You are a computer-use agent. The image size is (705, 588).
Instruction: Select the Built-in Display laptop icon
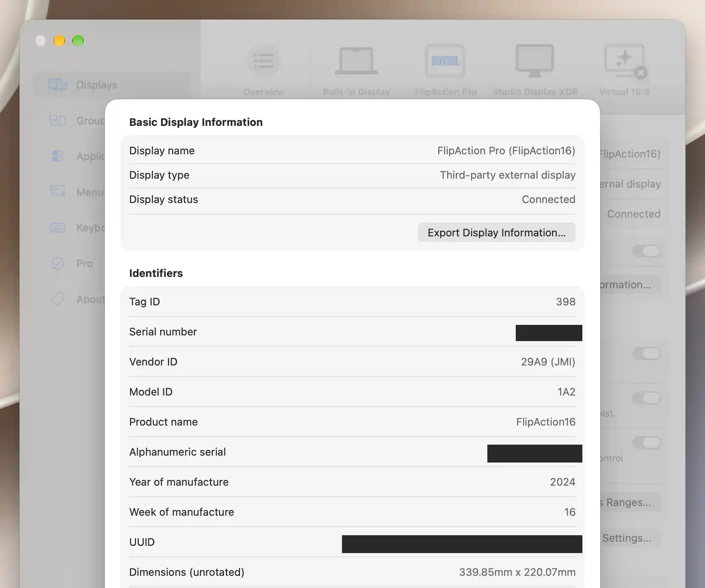(356, 61)
